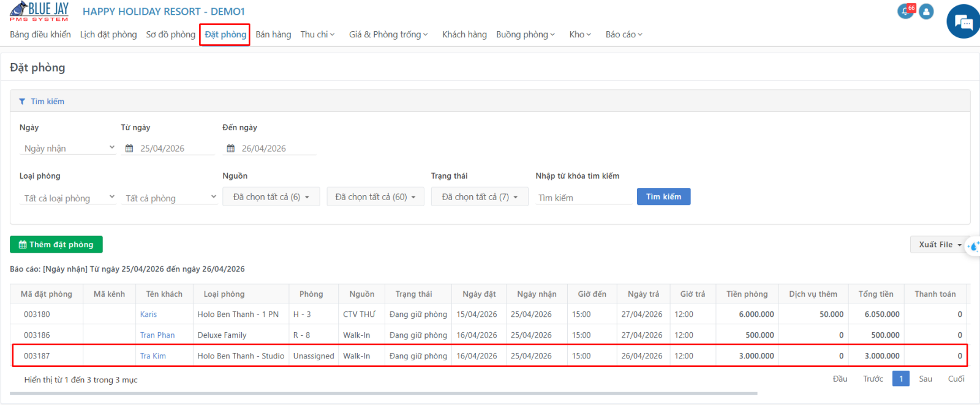Expand Giá & Phòng trống menu

coord(388,34)
